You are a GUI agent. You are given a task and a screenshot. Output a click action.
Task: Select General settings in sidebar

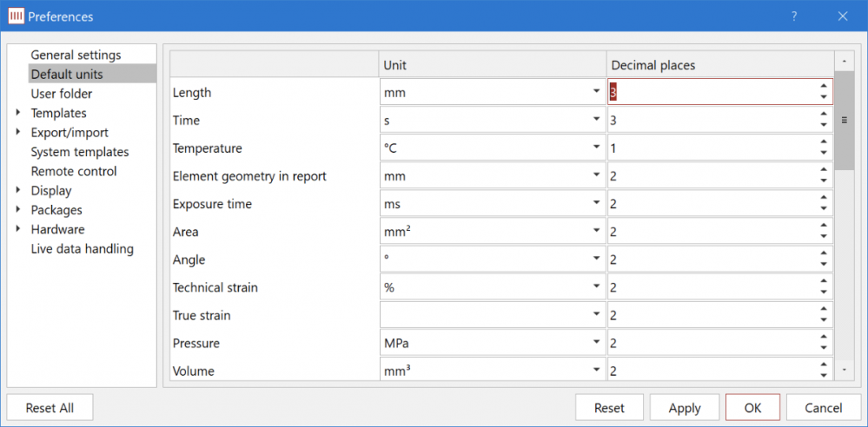click(x=76, y=55)
